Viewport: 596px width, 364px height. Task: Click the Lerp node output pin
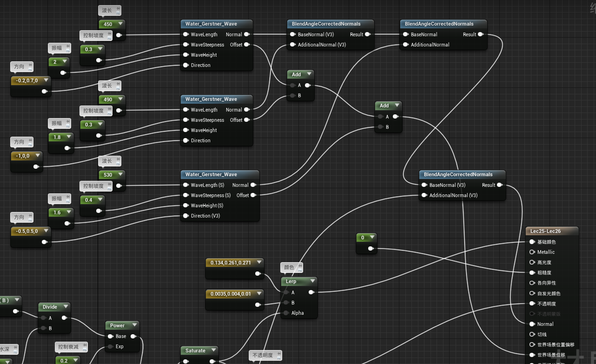(311, 292)
